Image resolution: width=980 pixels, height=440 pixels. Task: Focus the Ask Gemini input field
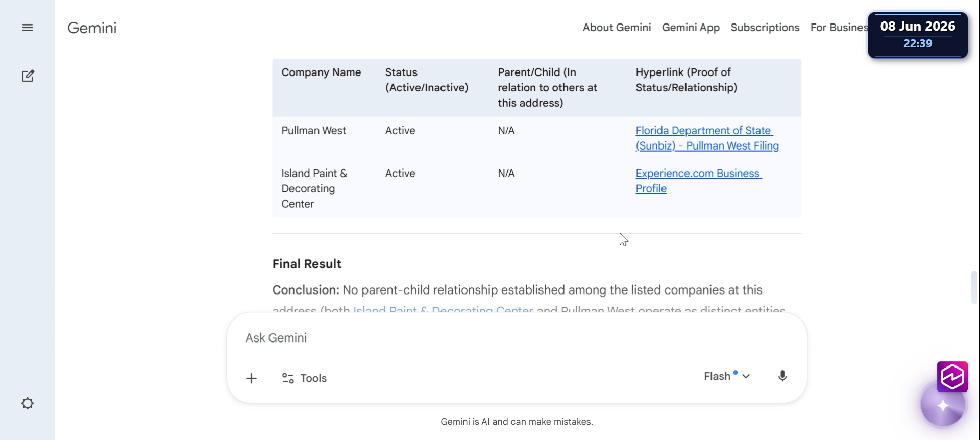pyautogui.click(x=517, y=338)
